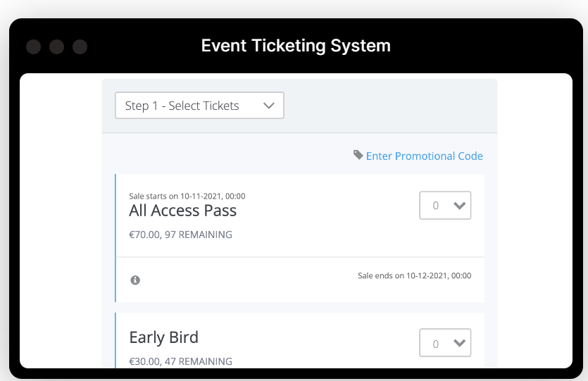Click the Enter Promotional Code link

tap(424, 156)
